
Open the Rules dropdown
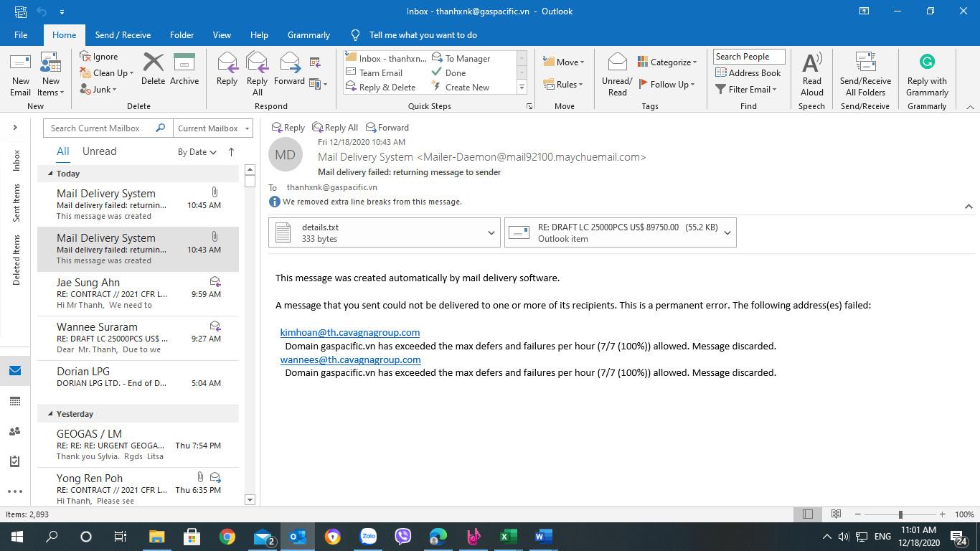tap(563, 85)
